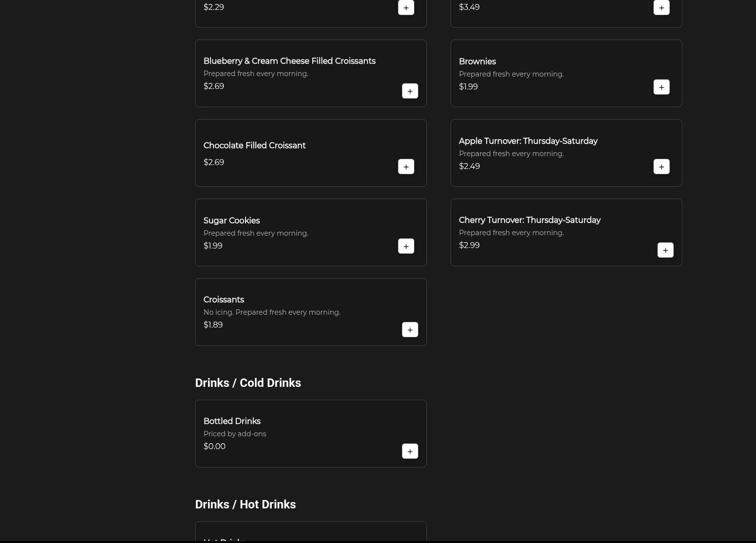Click the Sugar Cookies item name
756x543 pixels.
(231, 221)
